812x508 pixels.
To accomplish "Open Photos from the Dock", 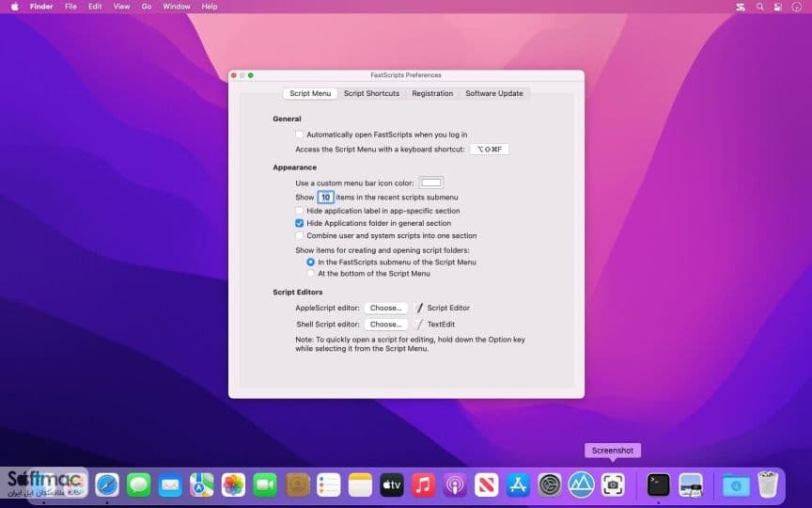I will (x=234, y=485).
